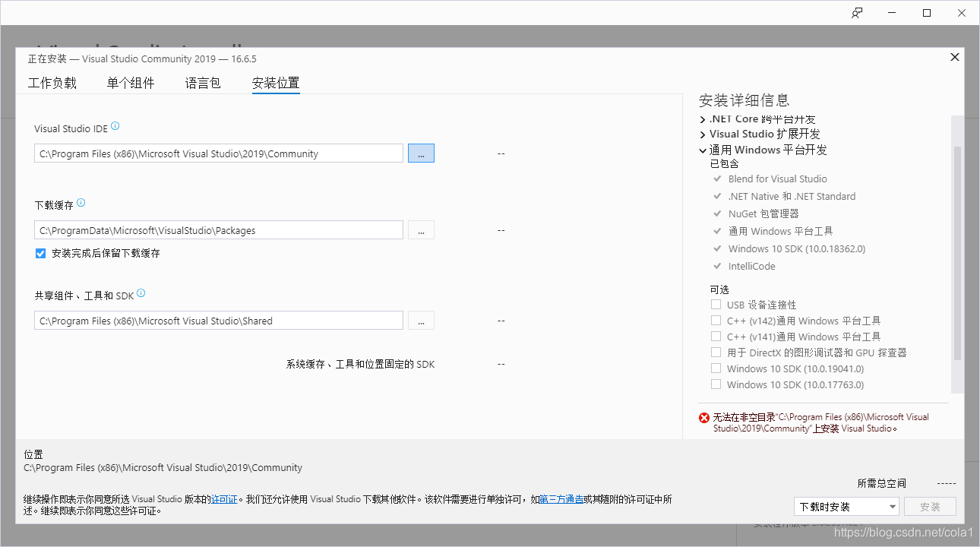Click the 安装 button
This screenshot has height=547, width=980.
tap(930, 507)
